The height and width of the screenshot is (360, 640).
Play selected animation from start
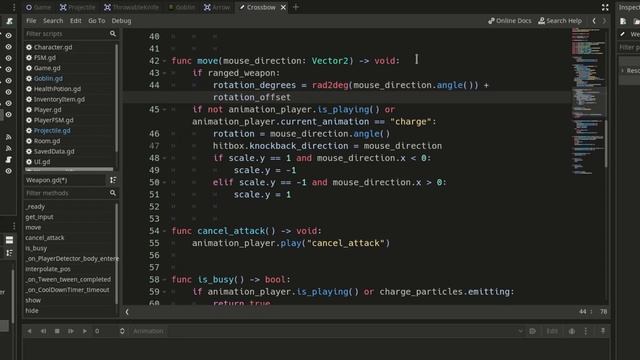(71, 331)
